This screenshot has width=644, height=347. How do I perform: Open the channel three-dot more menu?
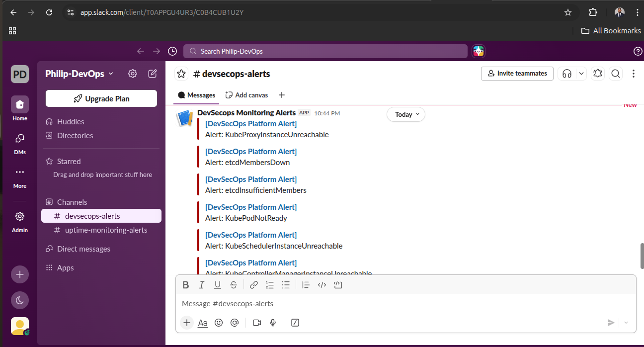point(634,74)
